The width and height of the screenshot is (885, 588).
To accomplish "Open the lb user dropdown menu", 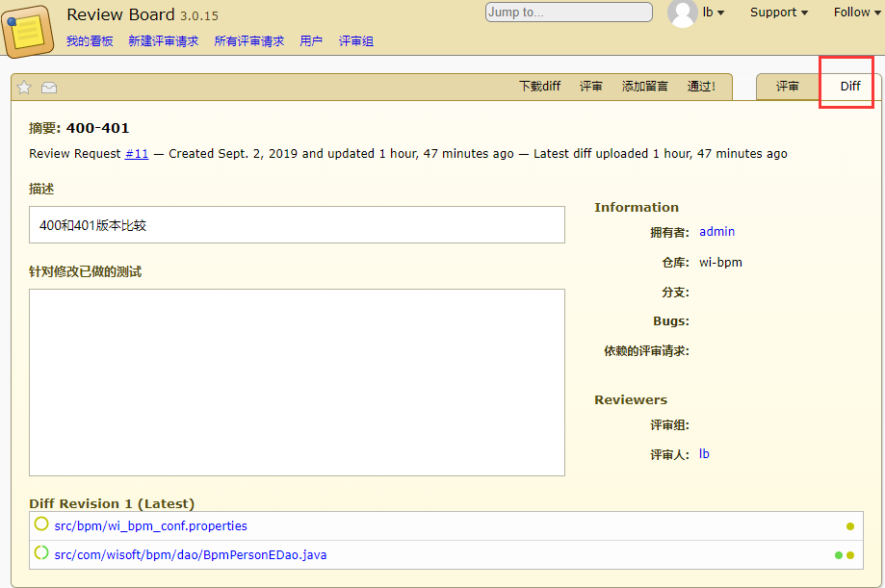I will tap(714, 12).
